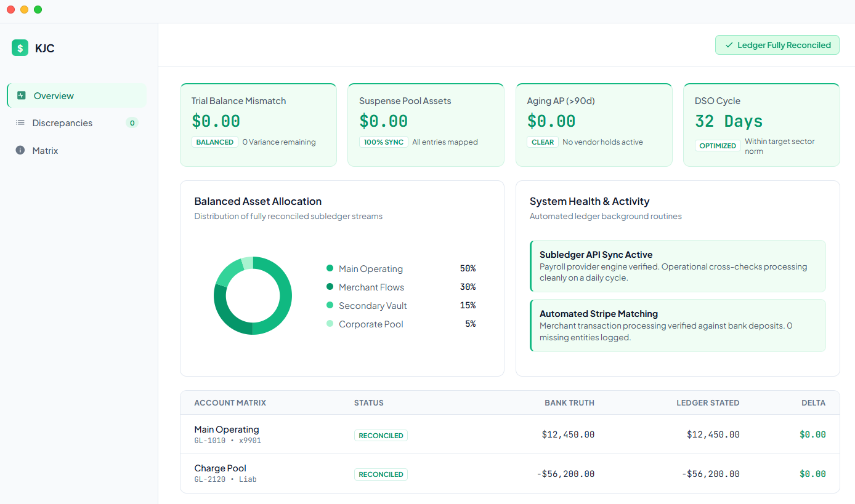The image size is (855, 504).
Task: Minimize the window with the yellow button
Action: [x=25, y=9]
